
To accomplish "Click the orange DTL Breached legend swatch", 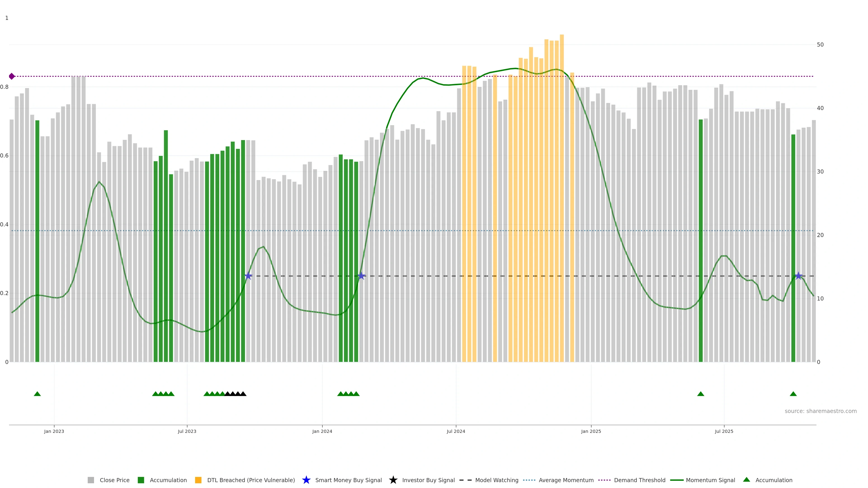I will click(198, 480).
